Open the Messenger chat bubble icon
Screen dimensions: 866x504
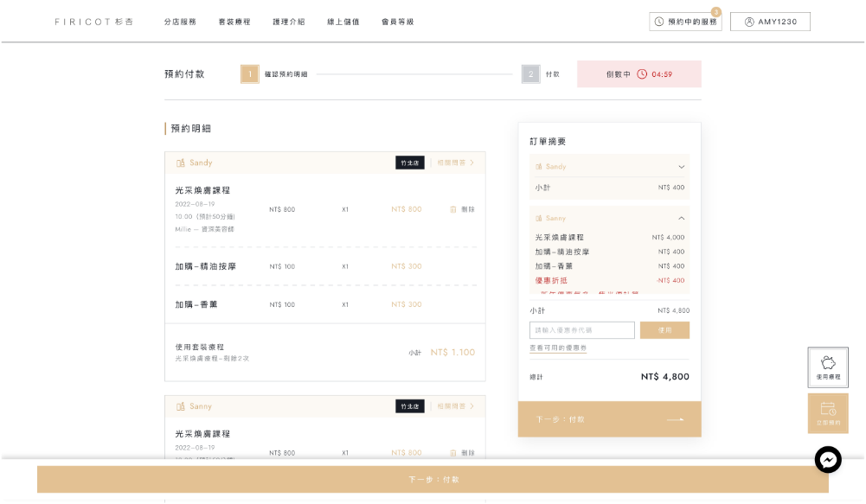pos(828,459)
